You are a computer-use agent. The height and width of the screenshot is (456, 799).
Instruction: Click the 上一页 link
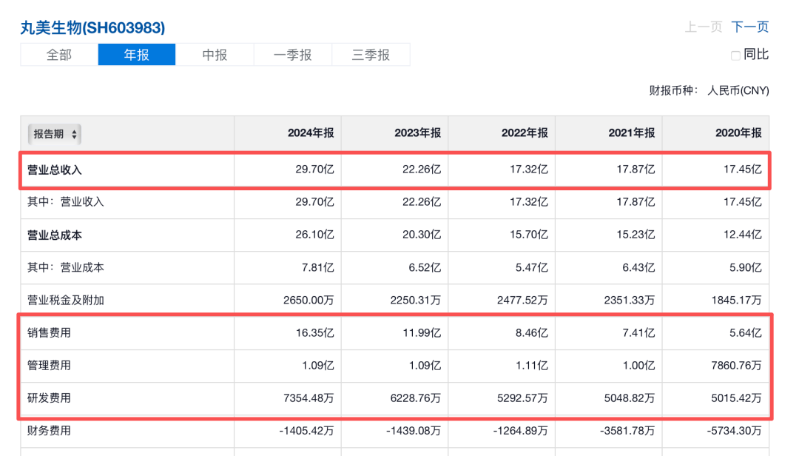click(703, 27)
